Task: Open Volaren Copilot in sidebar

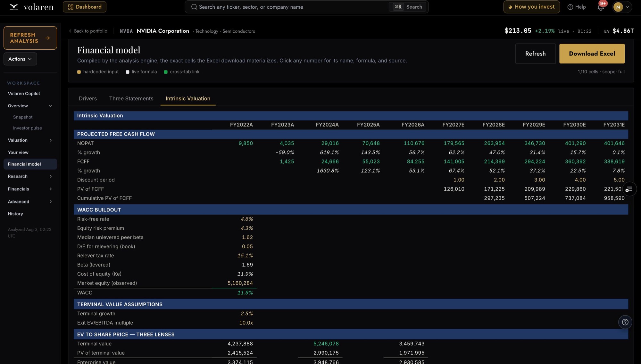Action: click(x=24, y=94)
